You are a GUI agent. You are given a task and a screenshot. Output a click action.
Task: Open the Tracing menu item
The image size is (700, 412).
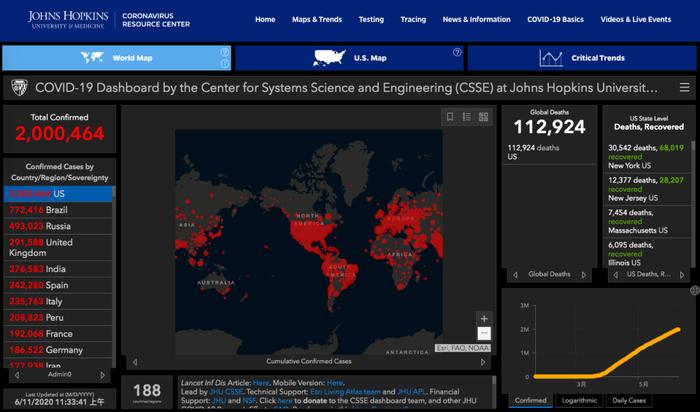click(413, 20)
